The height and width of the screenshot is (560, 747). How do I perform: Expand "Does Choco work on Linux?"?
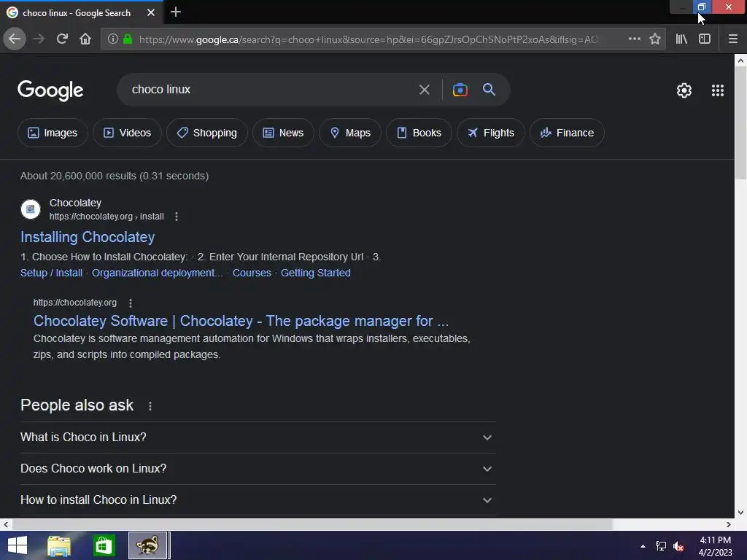258,469
